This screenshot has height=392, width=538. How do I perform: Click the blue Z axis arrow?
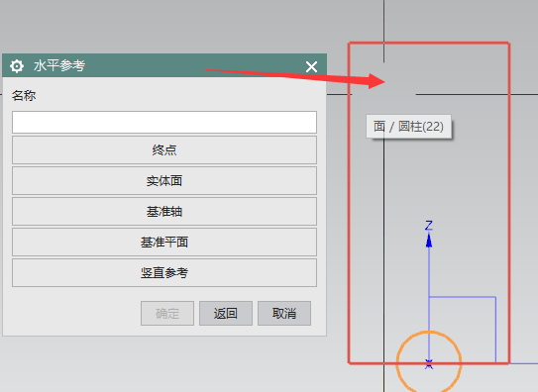(429, 240)
